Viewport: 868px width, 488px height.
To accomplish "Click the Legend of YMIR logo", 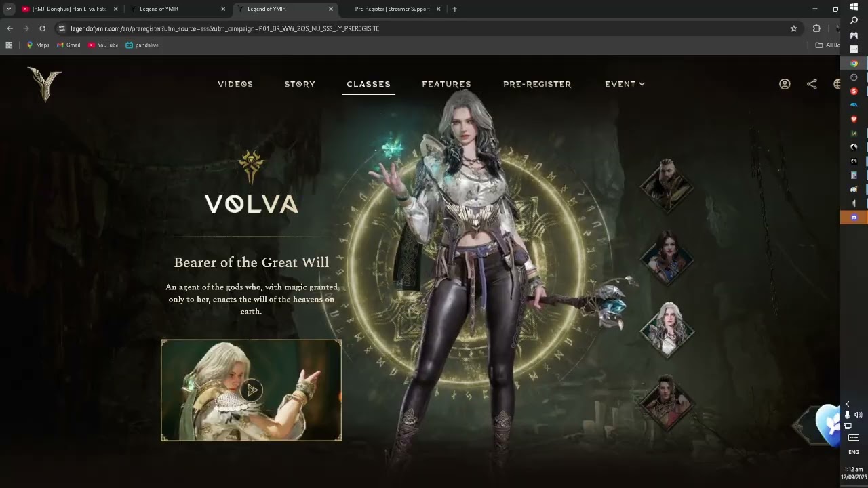I will coord(45,84).
